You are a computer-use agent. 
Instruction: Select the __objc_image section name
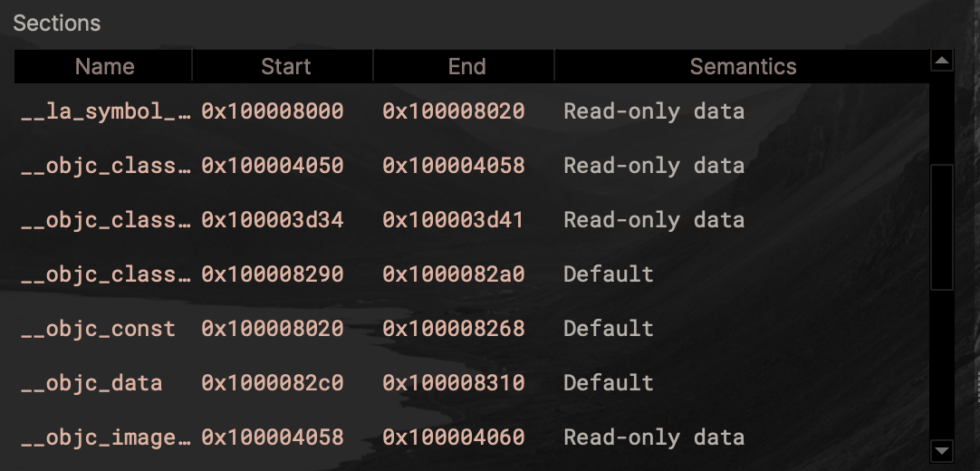pos(106,437)
